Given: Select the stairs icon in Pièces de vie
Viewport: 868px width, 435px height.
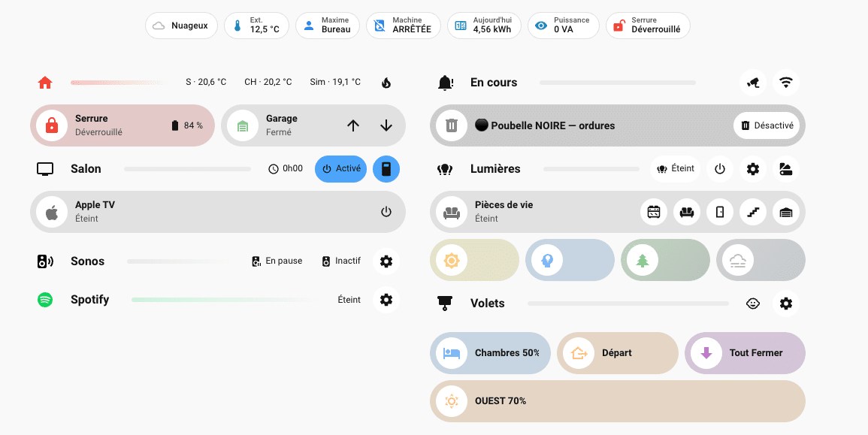Looking at the screenshot, I should 753,212.
